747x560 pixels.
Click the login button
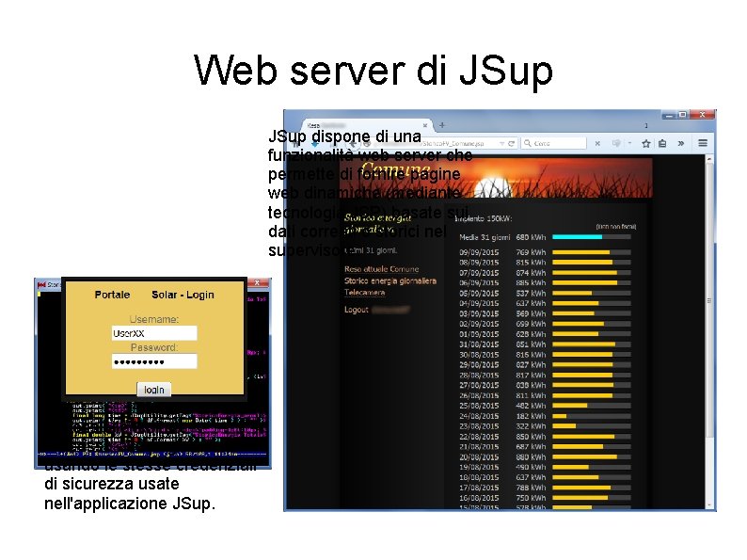click(x=154, y=390)
